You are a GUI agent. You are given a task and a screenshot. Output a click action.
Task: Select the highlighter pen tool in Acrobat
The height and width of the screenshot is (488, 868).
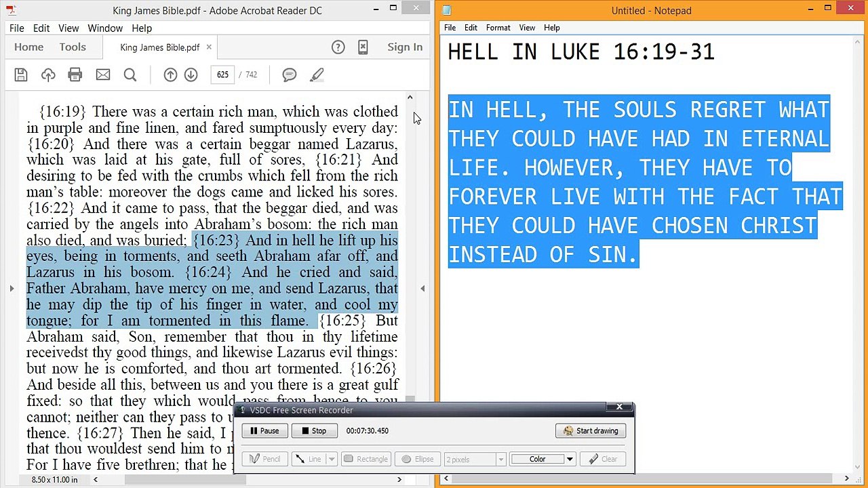pos(317,75)
